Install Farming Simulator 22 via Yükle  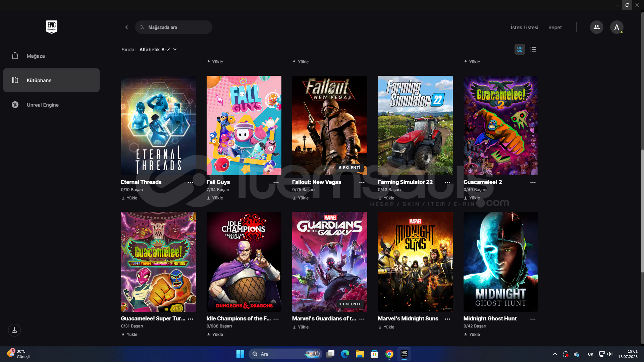click(386, 198)
